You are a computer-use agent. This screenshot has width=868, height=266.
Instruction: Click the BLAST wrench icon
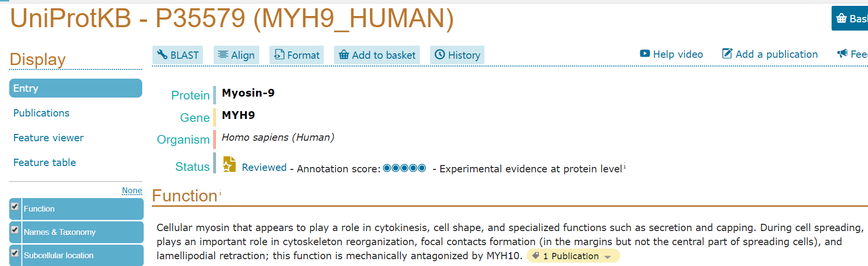(162, 55)
